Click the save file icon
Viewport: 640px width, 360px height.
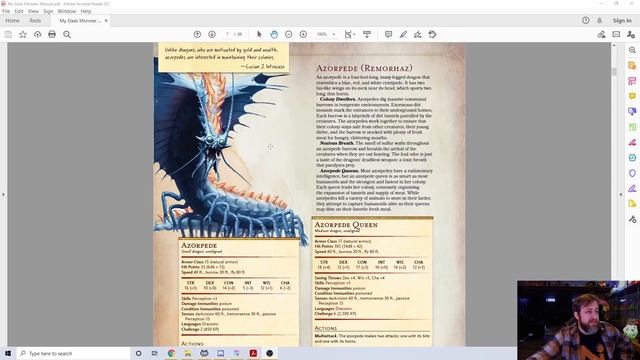(8, 35)
